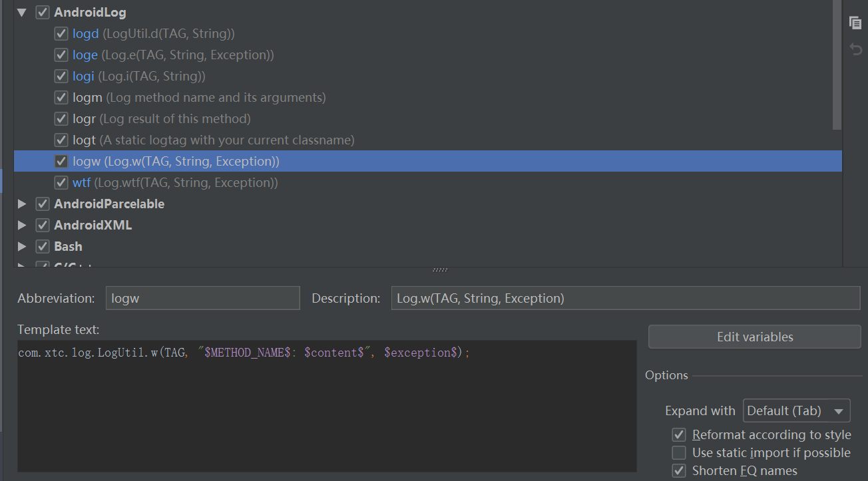Uncheck "Shorten FQ names"

click(x=678, y=470)
